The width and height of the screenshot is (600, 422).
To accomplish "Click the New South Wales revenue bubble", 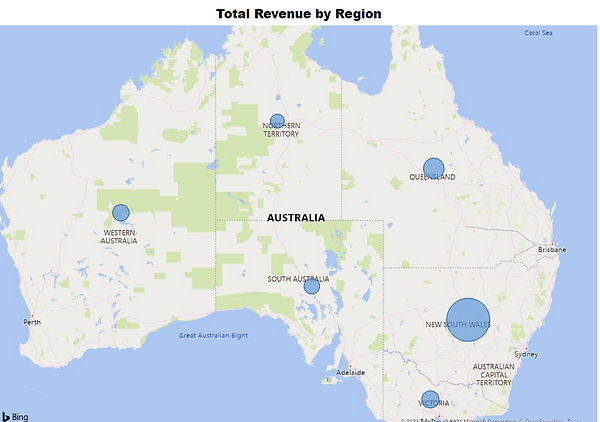I will tap(468, 320).
